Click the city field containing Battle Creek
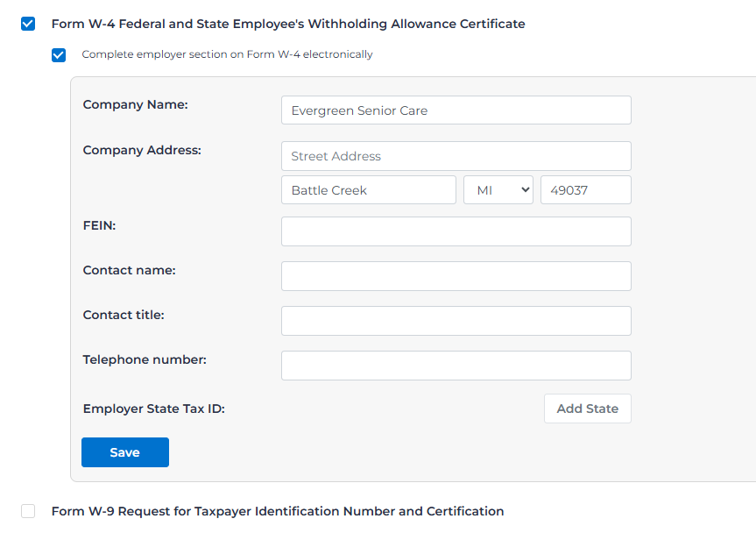Viewport: 756px width, 533px height. [368, 190]
